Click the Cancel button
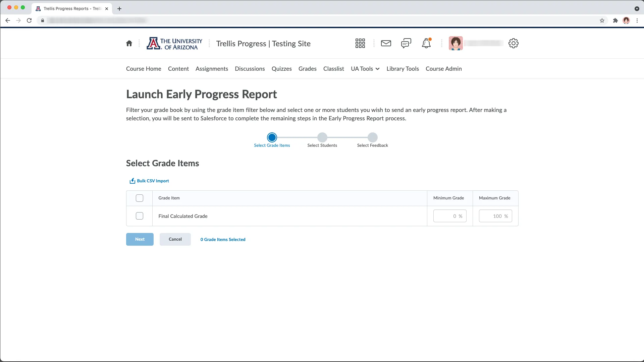Screen dimensions: 644x362 coord(175,239)
